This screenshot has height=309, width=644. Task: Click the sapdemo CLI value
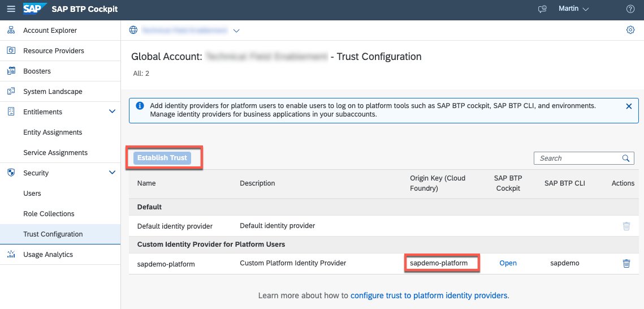(x=565, y=263)
